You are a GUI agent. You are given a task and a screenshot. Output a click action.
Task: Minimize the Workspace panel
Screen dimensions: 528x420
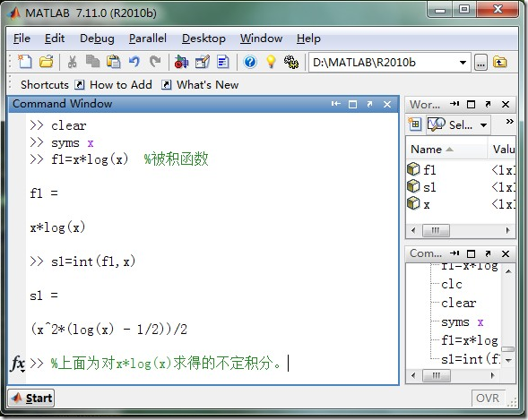tap(454, 104)
